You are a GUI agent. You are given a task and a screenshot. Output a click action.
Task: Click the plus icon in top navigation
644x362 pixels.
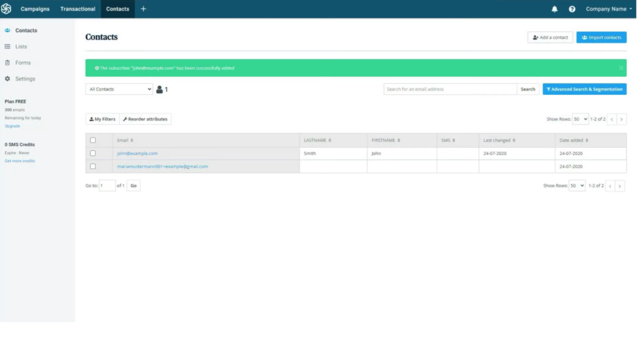(143, 9)
